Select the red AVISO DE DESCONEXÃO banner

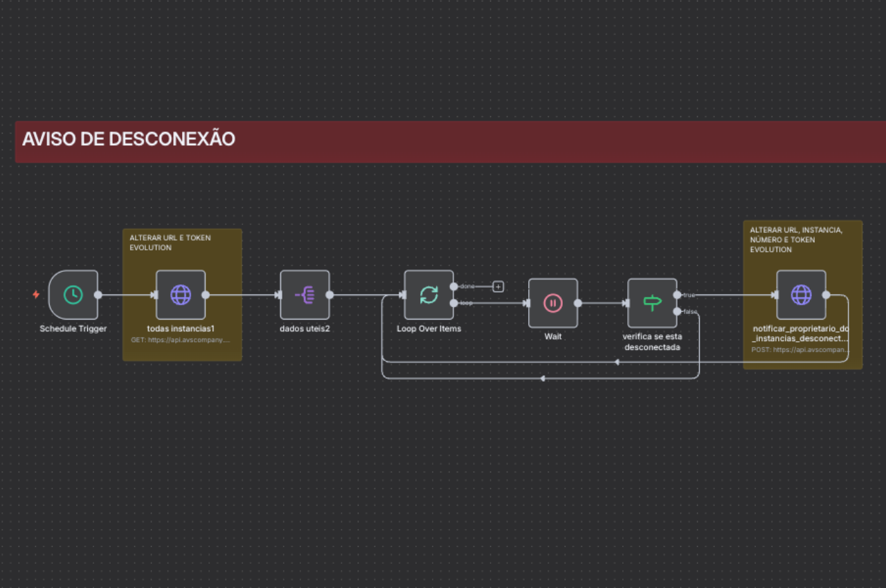[450, 142]
